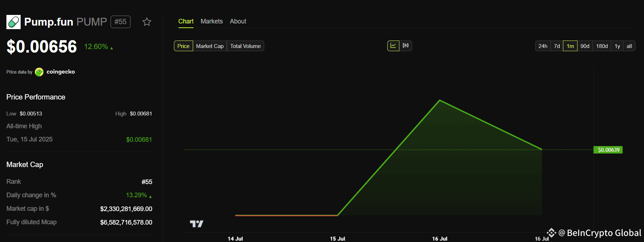Click the #55 rank badge
644x242 pixels.
click(x=121, y=22)
